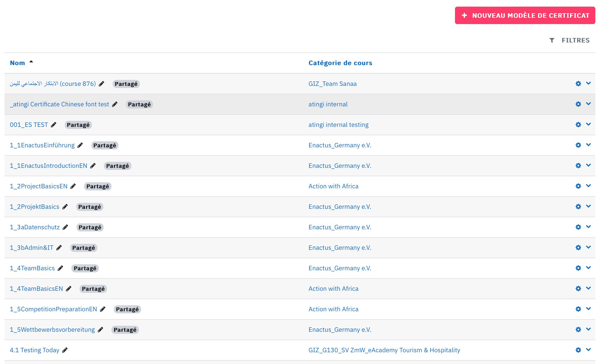Click pencil icon for 1_3aDatenschutz
Image resolution: width=602 pixels, height=364 pixels.
coord(65,227)
